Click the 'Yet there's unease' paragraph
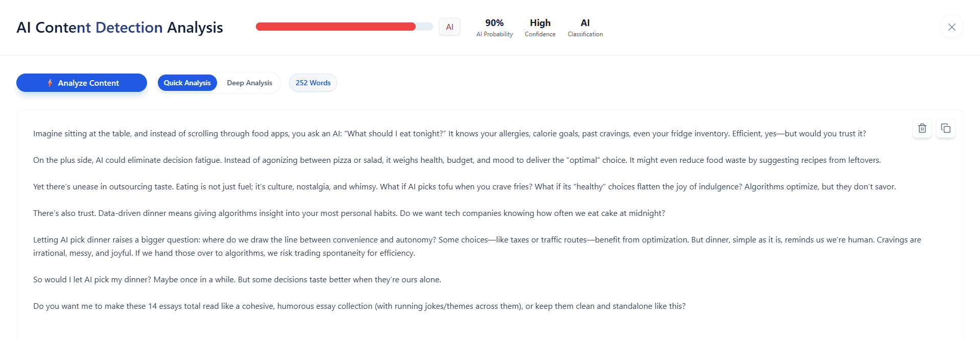The image size is (980, 341). (x=465, y=187)
